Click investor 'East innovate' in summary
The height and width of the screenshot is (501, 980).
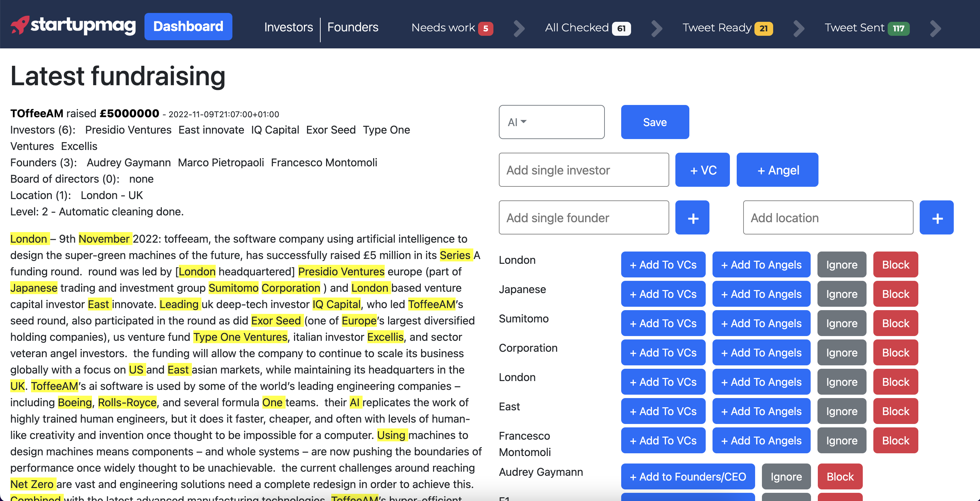211,130
